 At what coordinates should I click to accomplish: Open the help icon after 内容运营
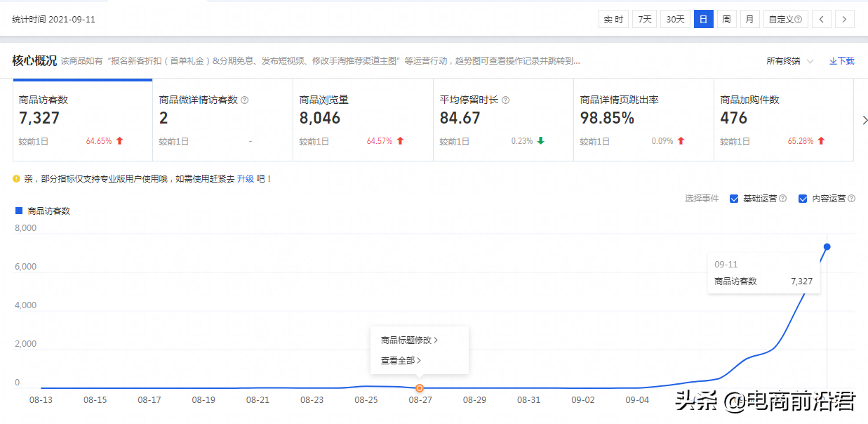(x=851, y=199)
